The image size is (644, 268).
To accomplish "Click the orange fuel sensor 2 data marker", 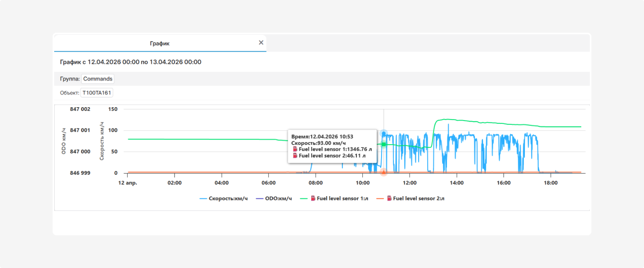I will [x=384, y=172].
